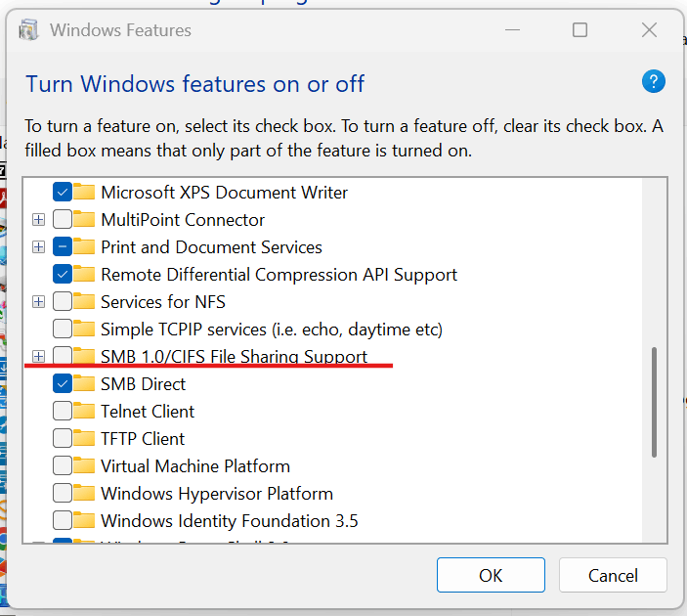The image size is (687, 616).
Task: Select the Telnet Client label
Action: [x=148, y=412]
